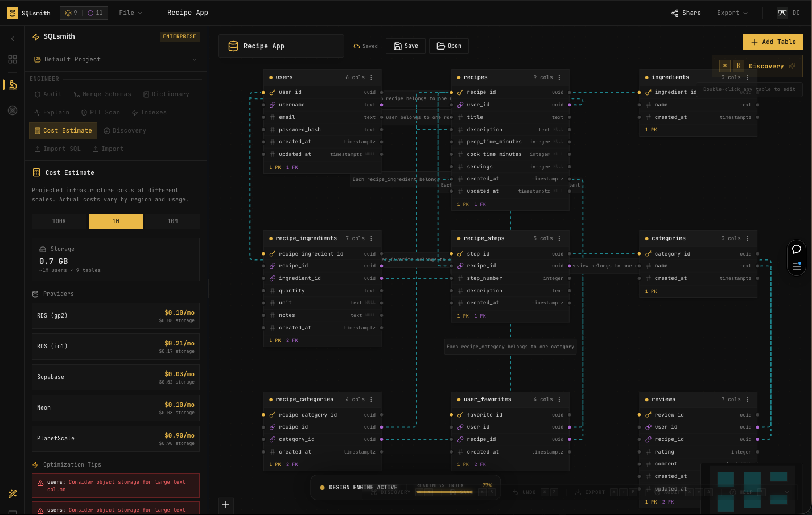The height and width of the screenshot is (515, 812).
Task: Open the Export dropdown in top bar
Action: [x=732, y=13]
